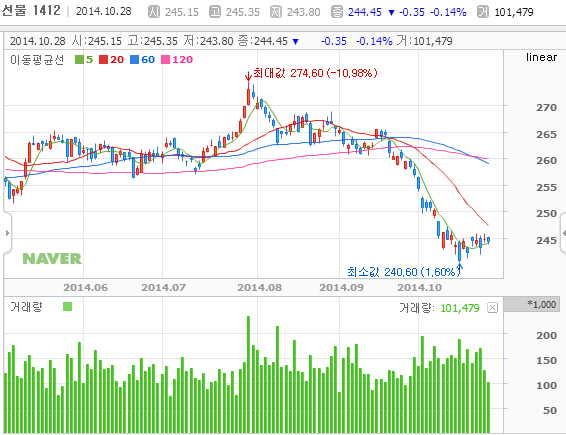
Task: Close the volume panel with the X icon
Action: pos(492,308)
